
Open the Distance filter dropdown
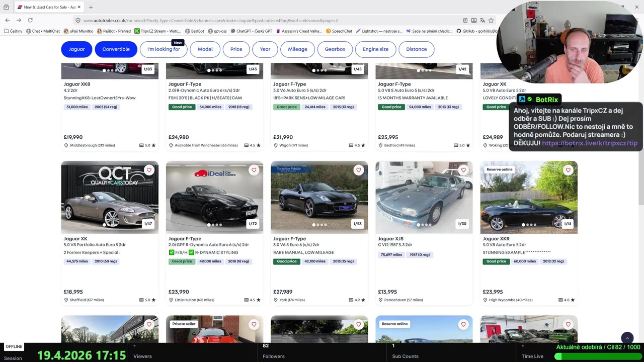[417, 49]
